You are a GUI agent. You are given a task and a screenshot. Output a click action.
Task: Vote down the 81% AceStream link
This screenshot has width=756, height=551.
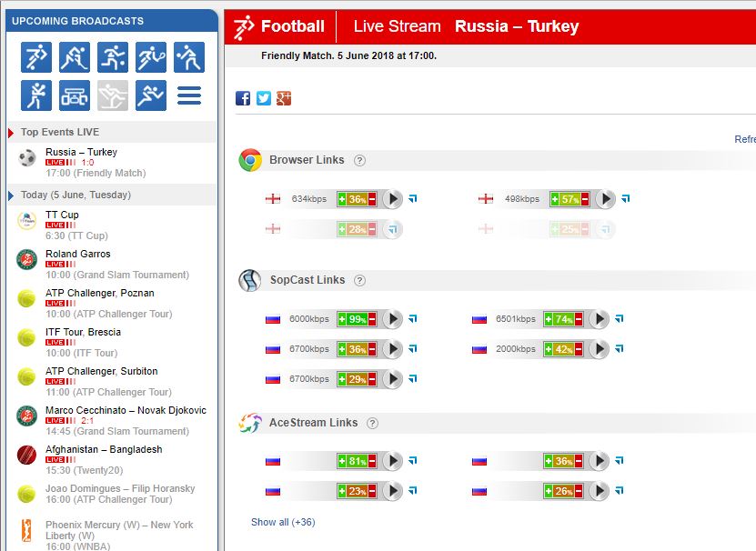[x=372, y=461]
